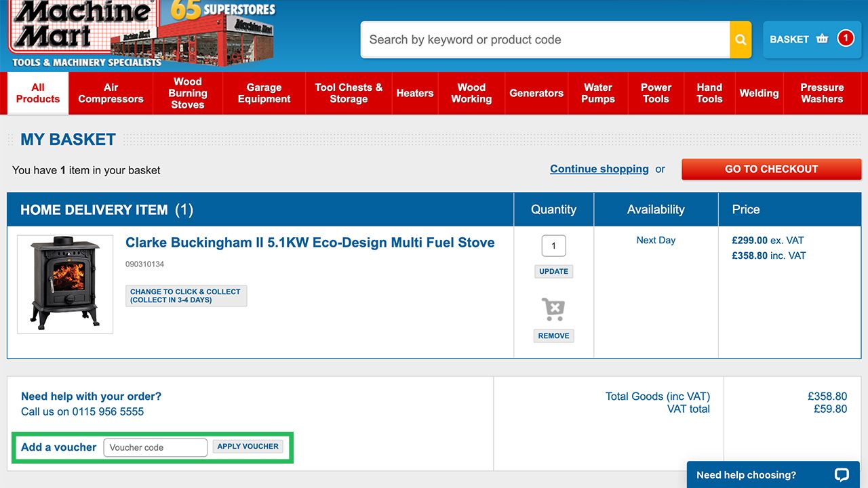Click the VAT total amount £59.80
Screen dimensions: 868x488
click(831, 409)
